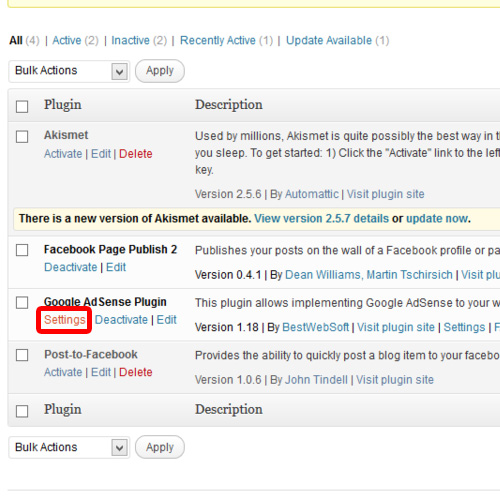Open the bottom Bulk Actions dropdown
The height and width of the screenshot is (500, 500).
(69, 447)
